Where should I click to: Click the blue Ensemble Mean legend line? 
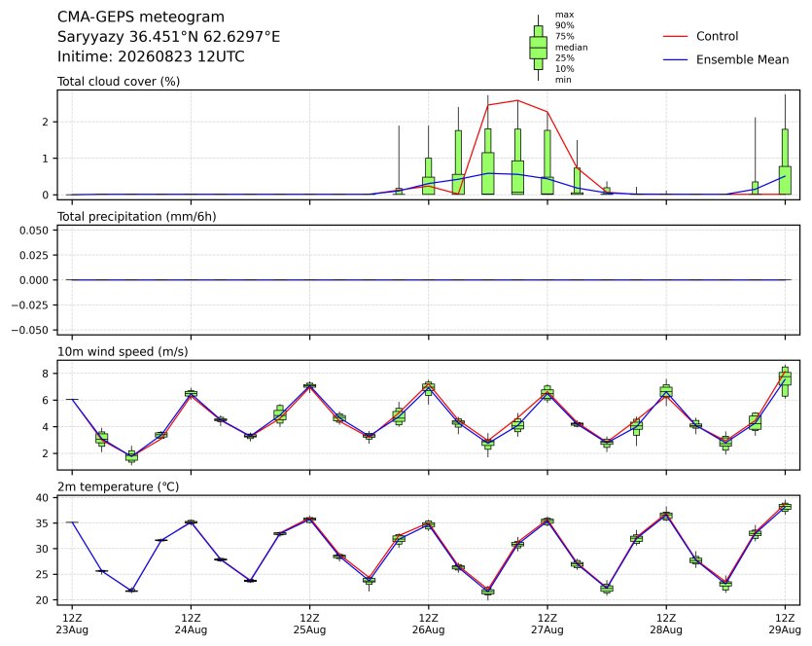pyautogui.click(x=675, y=60)
